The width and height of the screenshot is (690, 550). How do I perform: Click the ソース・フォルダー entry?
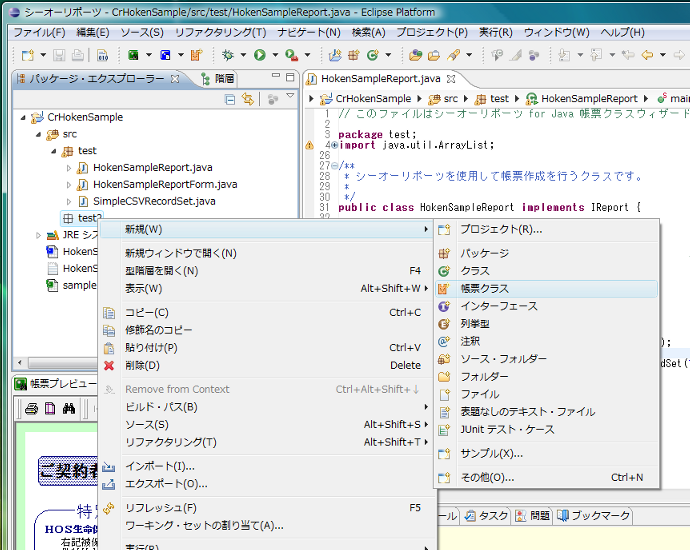tap(547, 359)
